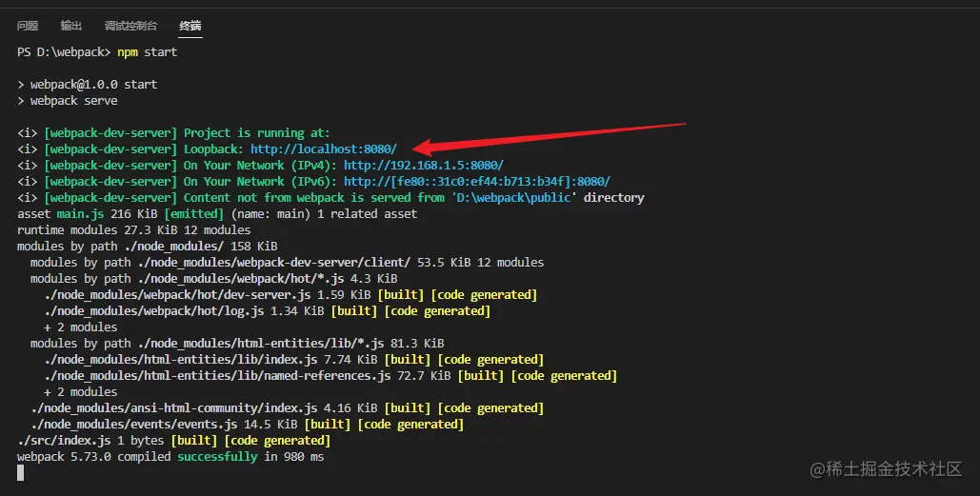Click the terminal cursor on last line

point(21,473)
